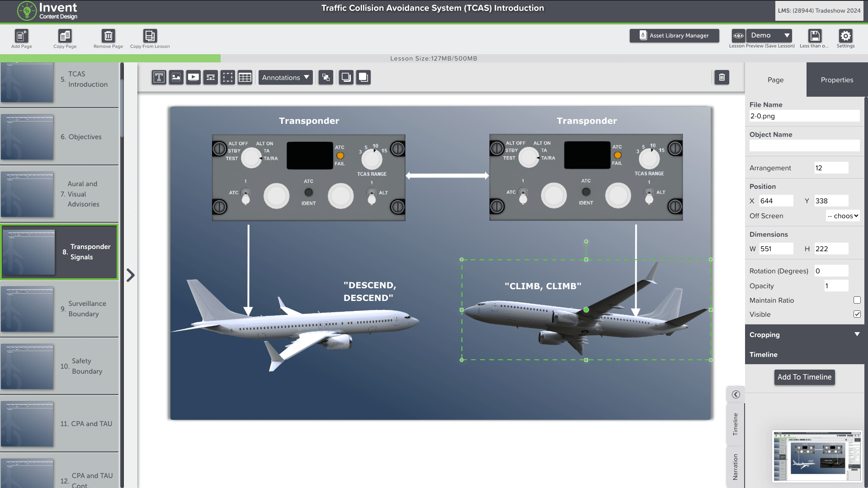Viewport: 868px width, 488px height.
Task: Uncheck the Visible checkbox
Action: pos(857,314)
